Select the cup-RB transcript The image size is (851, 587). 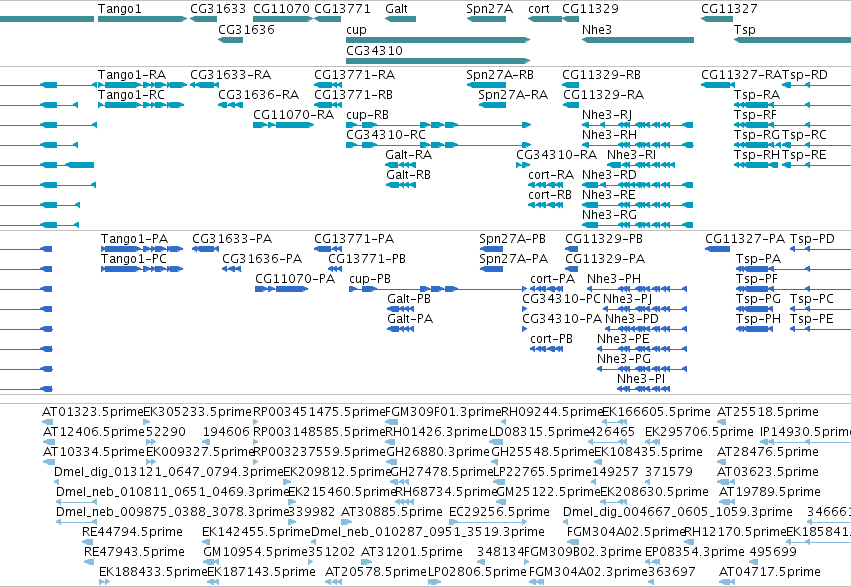439,125
